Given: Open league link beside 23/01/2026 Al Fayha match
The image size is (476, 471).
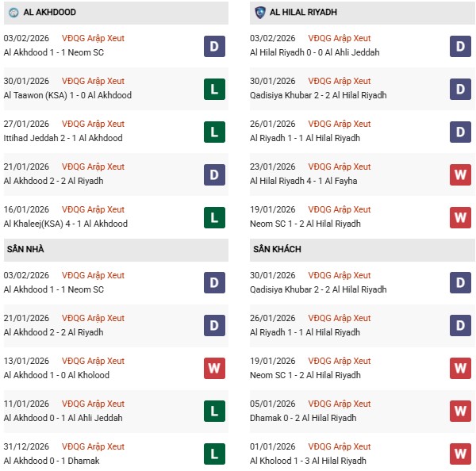Looking at the screenshot, I should tap(340, 167).
